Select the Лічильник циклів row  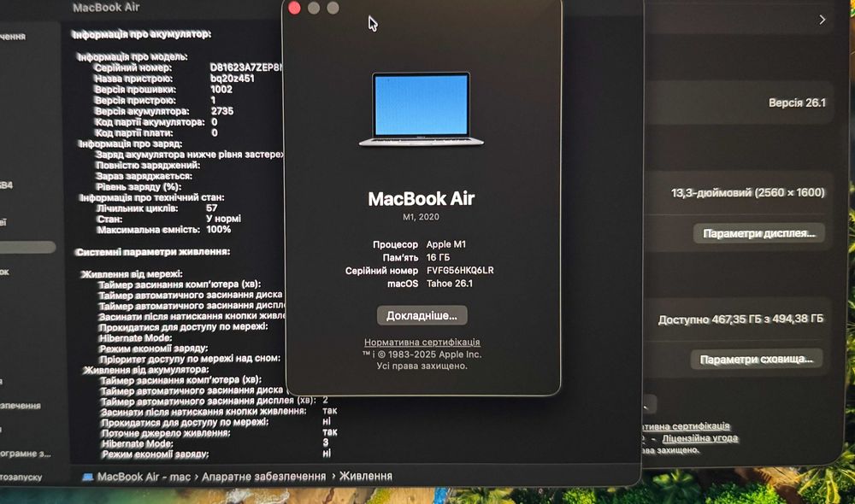(157, 208)
